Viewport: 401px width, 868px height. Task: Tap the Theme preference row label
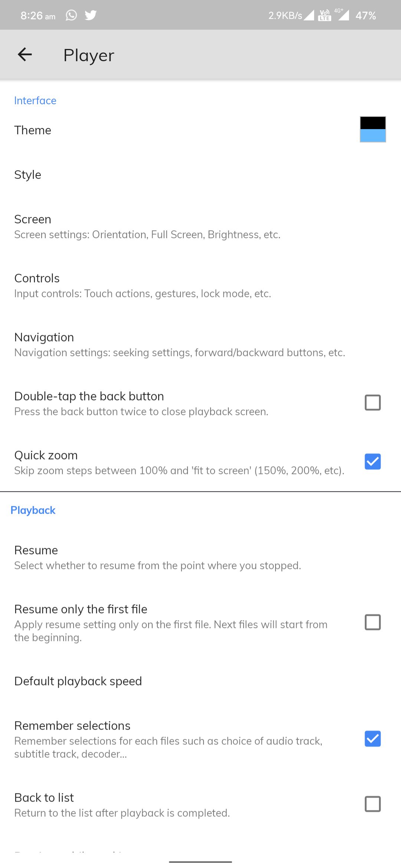tap(33, 130)
